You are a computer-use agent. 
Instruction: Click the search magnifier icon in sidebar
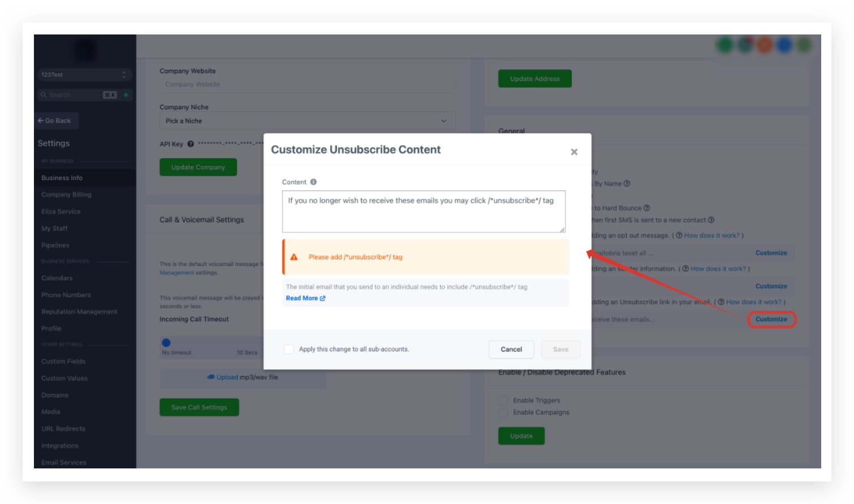pyautogui.click(x=44, y=95)
